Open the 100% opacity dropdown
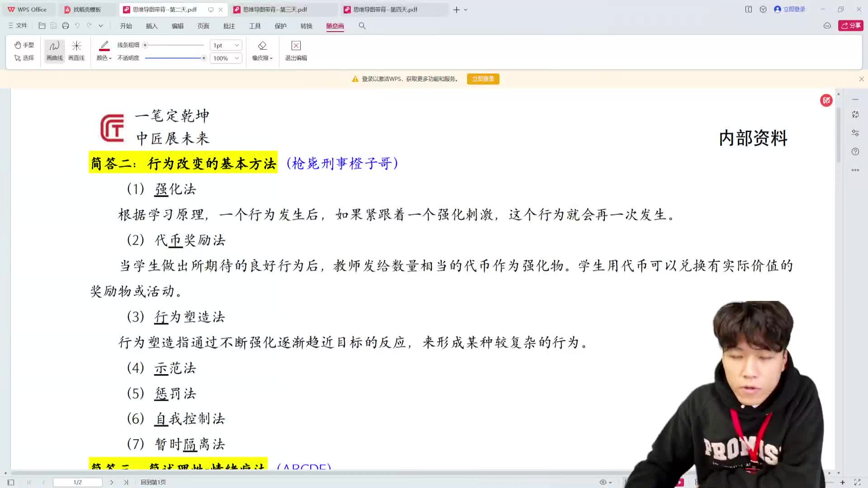This screenshot has height=488, width=868. (x=225, y=58)
